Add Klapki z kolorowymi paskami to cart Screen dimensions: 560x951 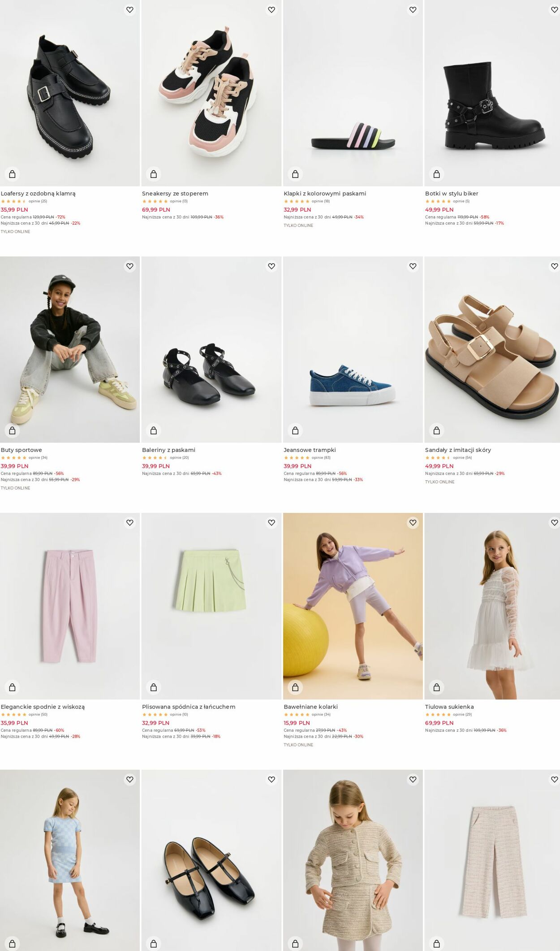[x=295, y=174]
